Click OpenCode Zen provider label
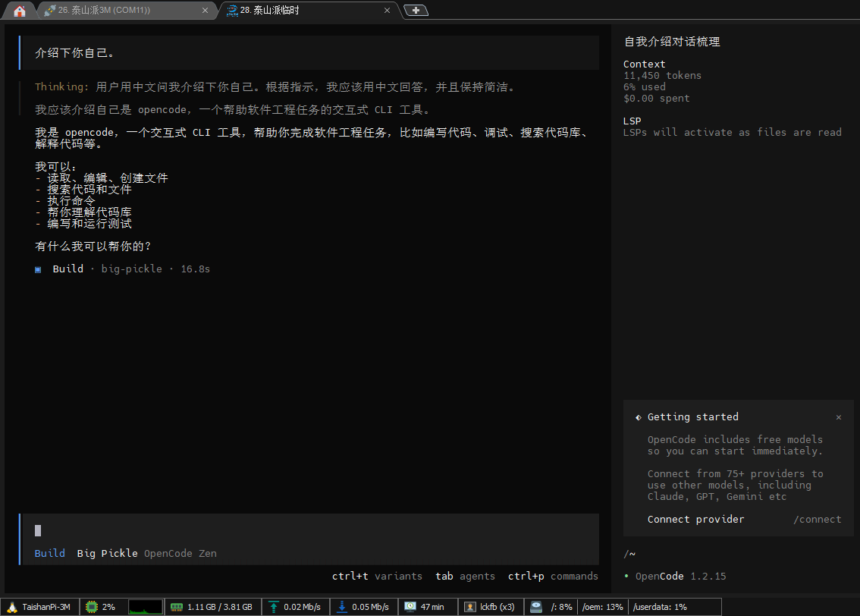Image resolution: width=860 pixels, height=616 pixels. click(x=180, y=553)
